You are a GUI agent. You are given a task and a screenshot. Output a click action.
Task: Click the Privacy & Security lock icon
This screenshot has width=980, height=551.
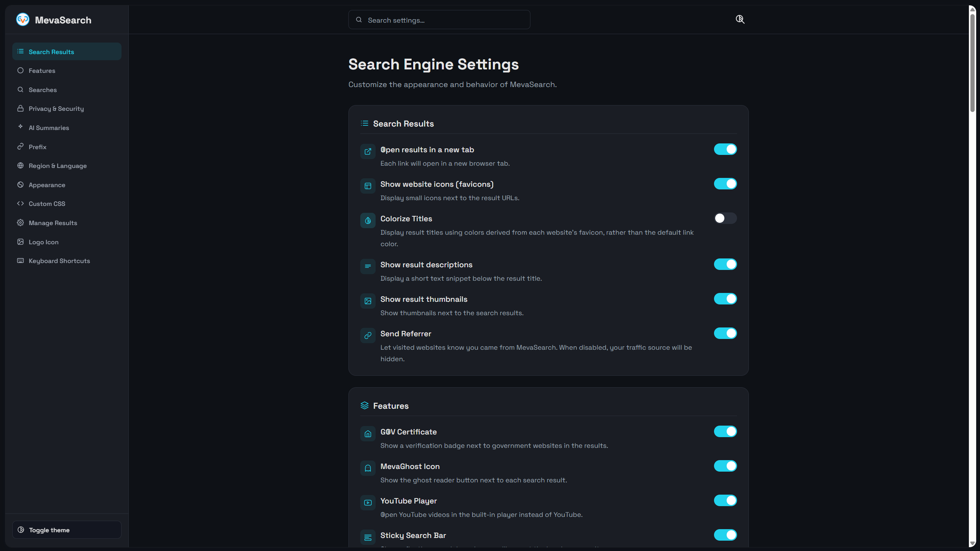coord(20,109)
